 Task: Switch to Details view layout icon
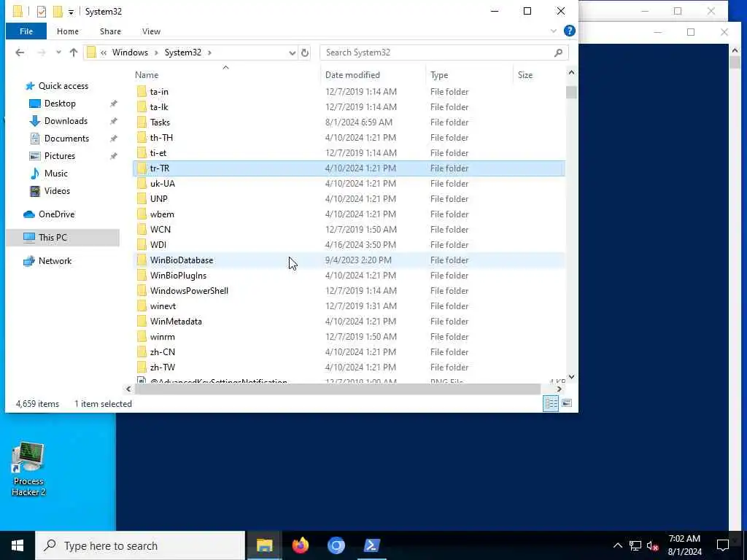551,403
